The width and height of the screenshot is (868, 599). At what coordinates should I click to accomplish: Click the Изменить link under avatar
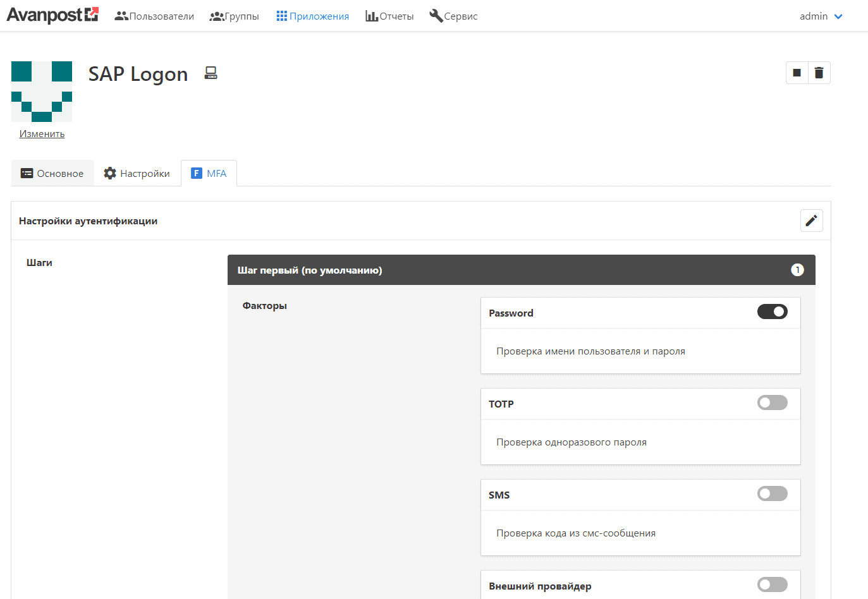42,134
